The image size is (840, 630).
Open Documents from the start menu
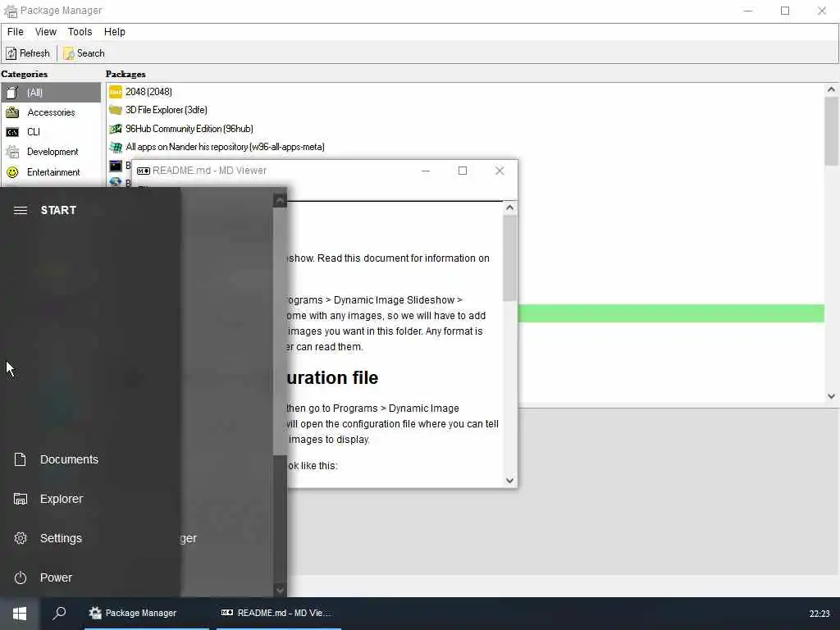[90, 459]
